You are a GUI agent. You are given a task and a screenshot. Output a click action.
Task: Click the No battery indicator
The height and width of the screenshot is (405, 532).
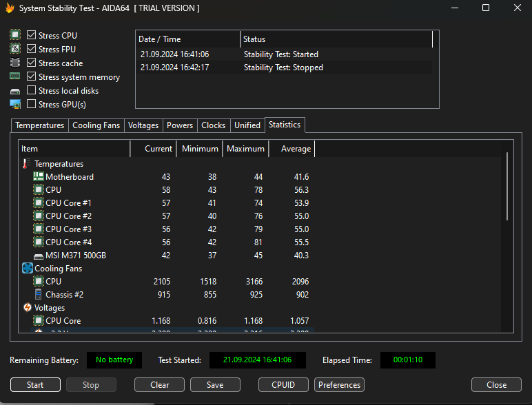[114, 360]
